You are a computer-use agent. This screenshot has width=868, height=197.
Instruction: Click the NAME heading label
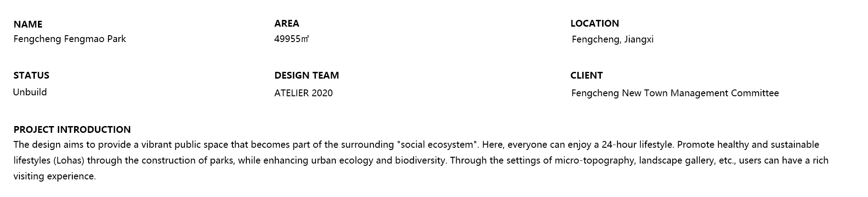click(28, 24)
